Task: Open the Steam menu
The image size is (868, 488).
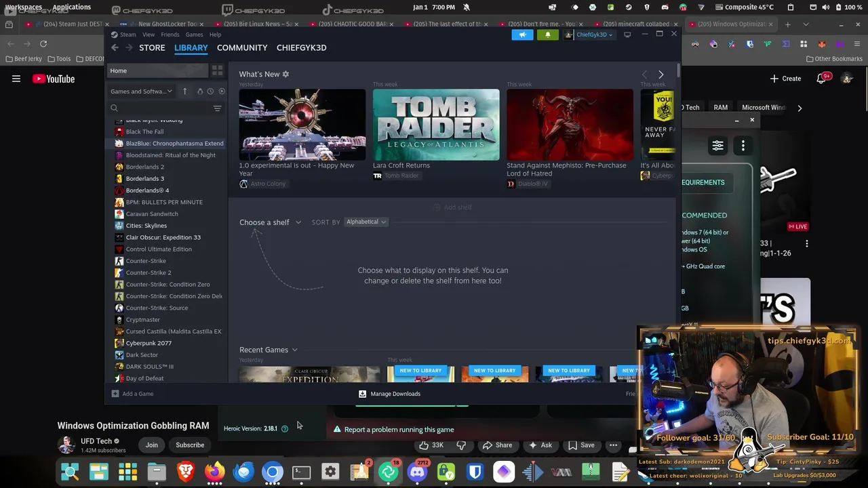Action: 127,35
